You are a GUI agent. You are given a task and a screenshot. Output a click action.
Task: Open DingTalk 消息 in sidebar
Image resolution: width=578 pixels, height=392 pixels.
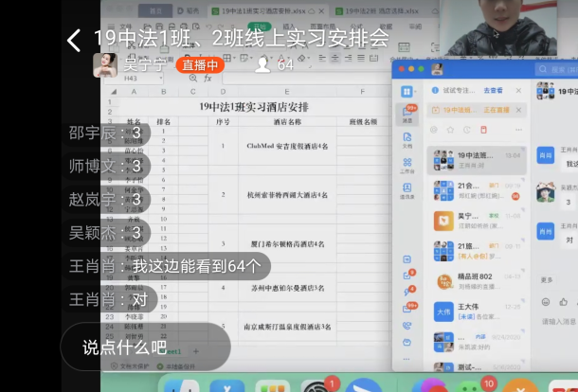click(407, 114)
